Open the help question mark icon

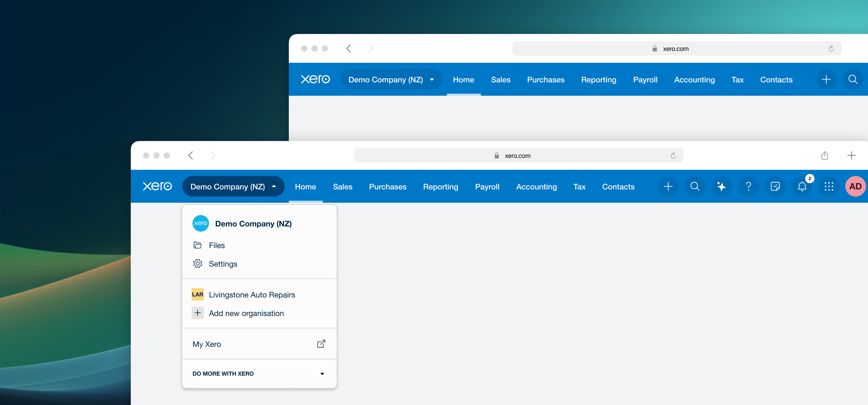pyautogui.click(x=748, y=186)
